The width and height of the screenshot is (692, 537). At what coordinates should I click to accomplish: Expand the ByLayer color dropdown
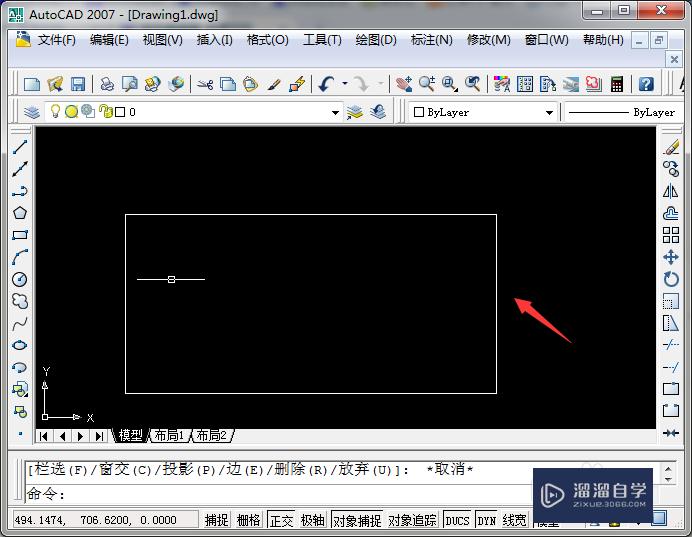pos(549,113)
